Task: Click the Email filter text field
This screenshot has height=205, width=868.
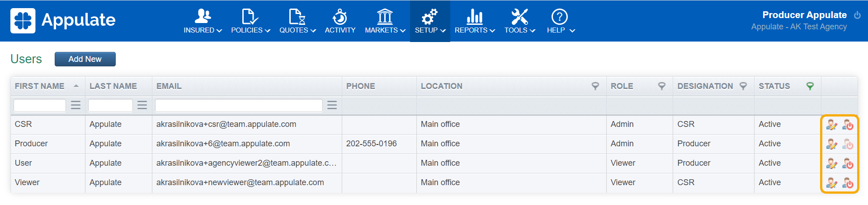Action: pos(239,105)
